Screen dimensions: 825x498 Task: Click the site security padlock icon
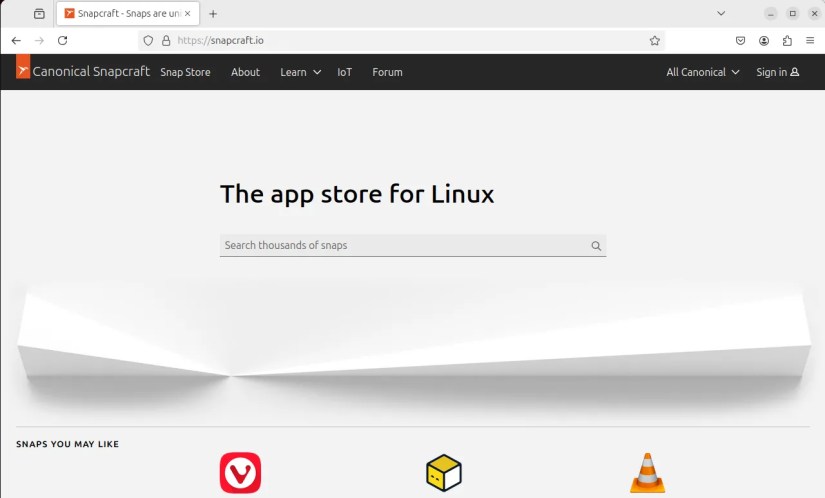click(166, 40)
